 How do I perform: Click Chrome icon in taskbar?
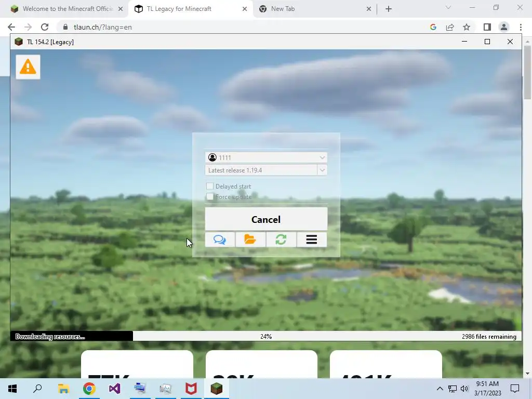89,389
